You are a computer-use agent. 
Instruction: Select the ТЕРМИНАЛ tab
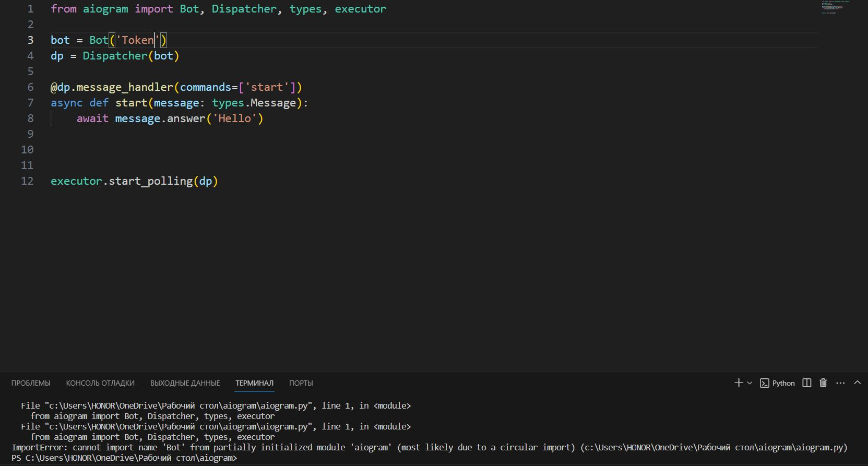[254, 383]
